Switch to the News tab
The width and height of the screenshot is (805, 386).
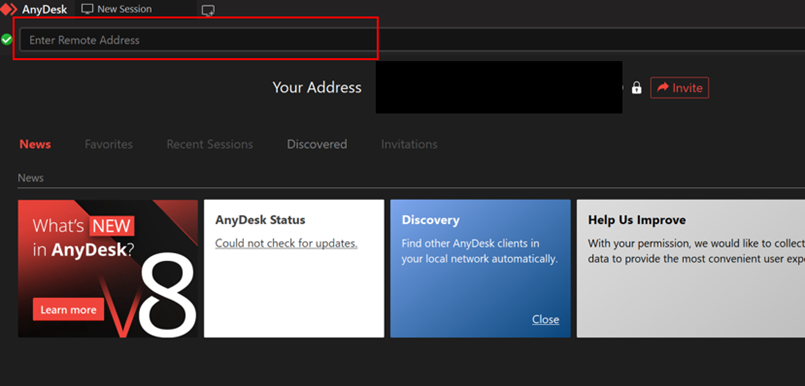[35, 144]
